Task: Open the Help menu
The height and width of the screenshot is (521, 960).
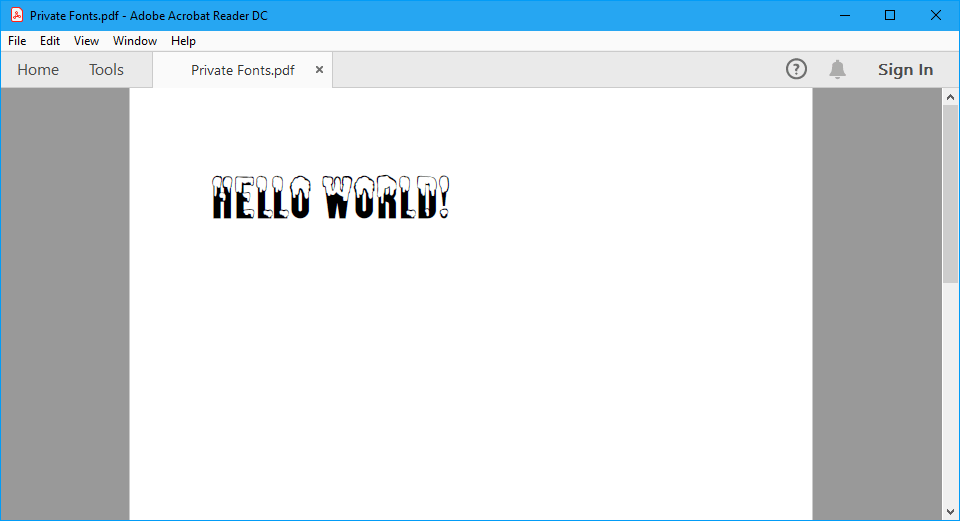Action: pos(183,41)
